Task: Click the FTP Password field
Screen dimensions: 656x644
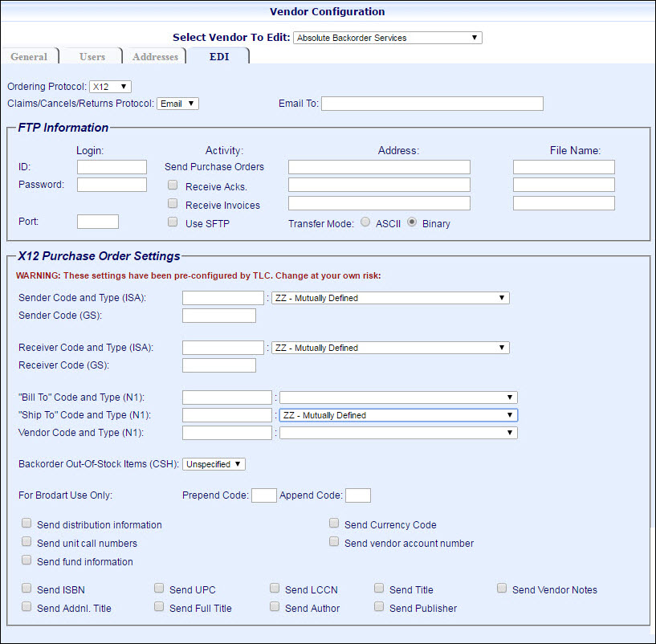Action: tap(112, 185)
